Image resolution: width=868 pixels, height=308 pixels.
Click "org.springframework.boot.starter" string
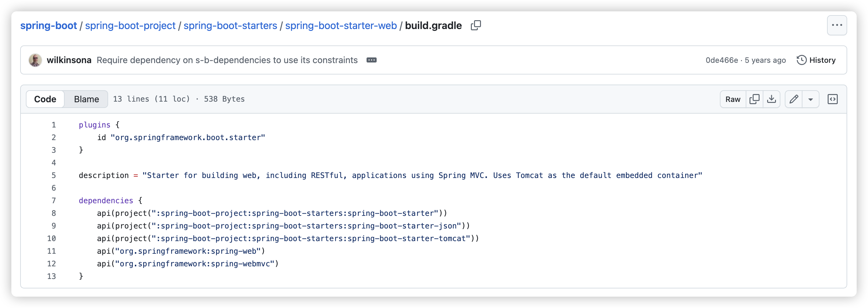coord(188,138)
